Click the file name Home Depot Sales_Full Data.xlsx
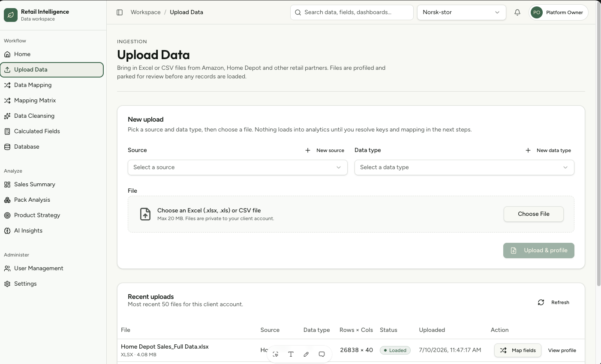Image resolution: width=601 pixels, height=364 pixels. point(165,347)
